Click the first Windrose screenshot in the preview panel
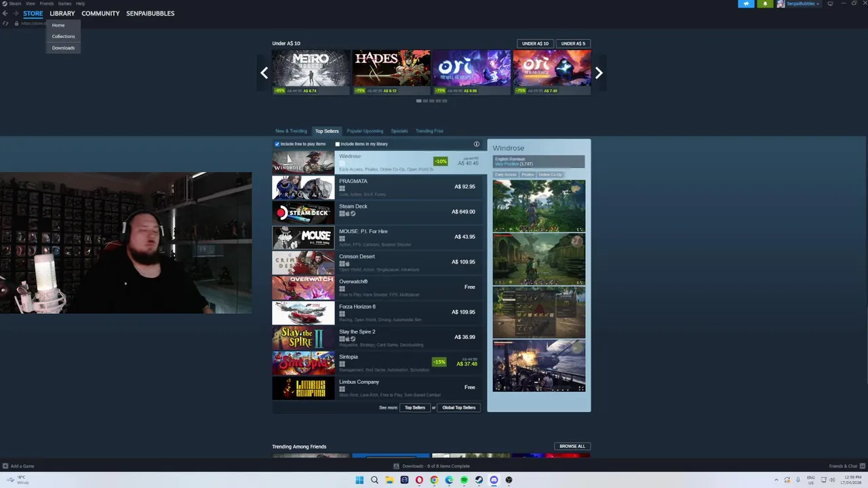868x488 pixels. [x=539, y=206]
